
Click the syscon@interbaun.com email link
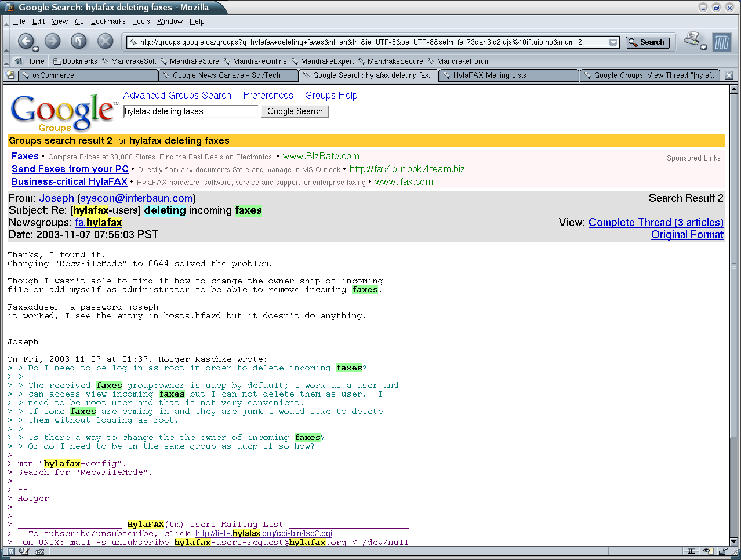pos(136,198)
